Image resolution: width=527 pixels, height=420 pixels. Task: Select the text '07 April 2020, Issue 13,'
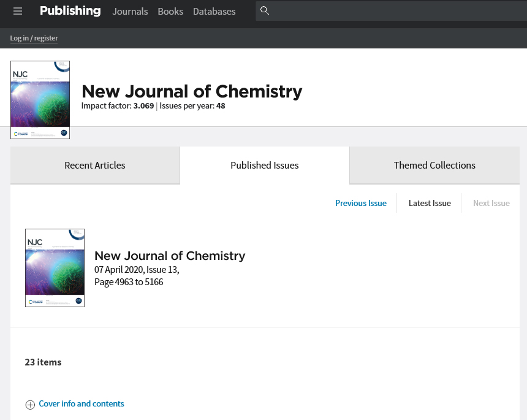[x=137, y=270]
